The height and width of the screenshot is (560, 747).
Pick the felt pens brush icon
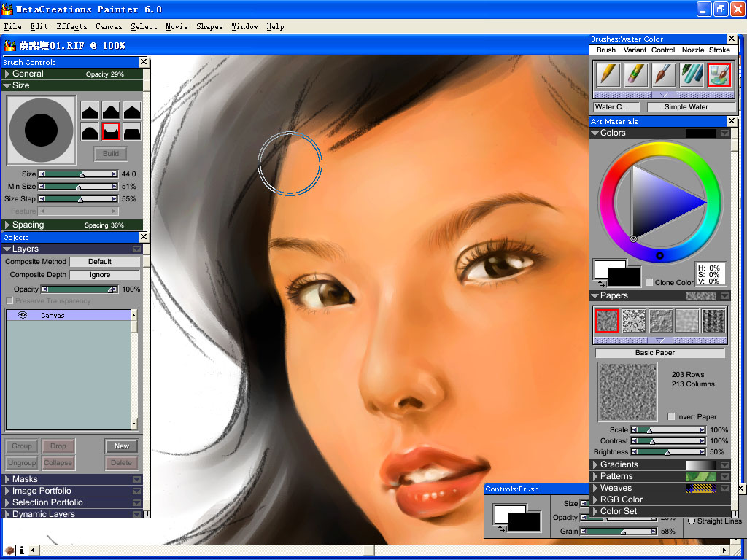692,75
